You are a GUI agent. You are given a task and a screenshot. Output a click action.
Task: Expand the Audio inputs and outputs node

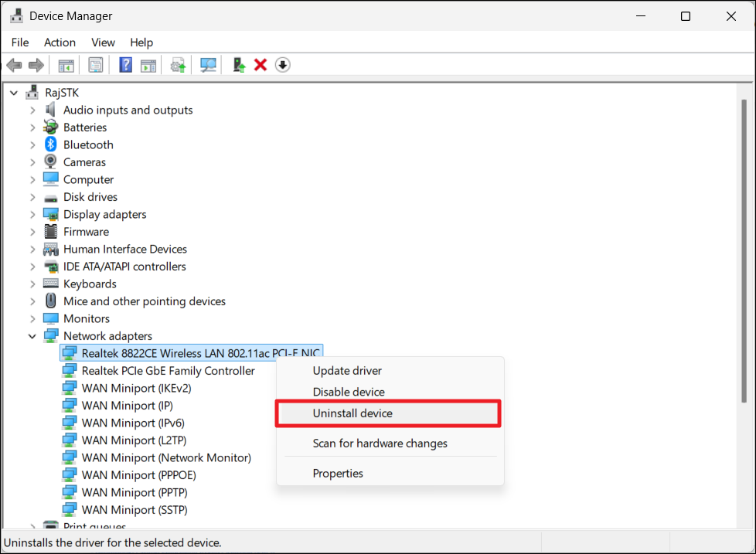[32, 110]
